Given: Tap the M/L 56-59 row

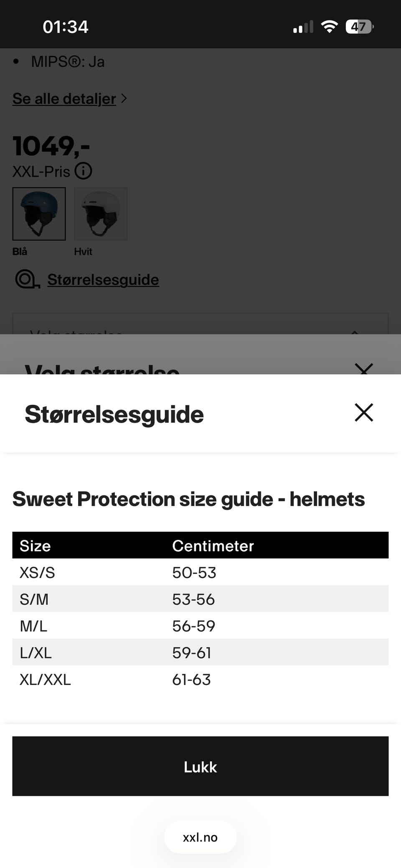Looking at the screenshot, I should pos(200,626).
